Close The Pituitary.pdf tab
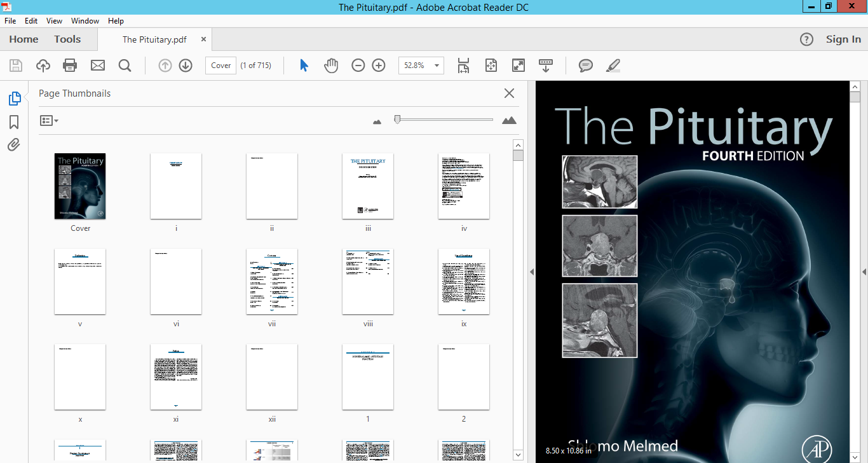This screenshot has width=868, height=463. click(203, 39)
